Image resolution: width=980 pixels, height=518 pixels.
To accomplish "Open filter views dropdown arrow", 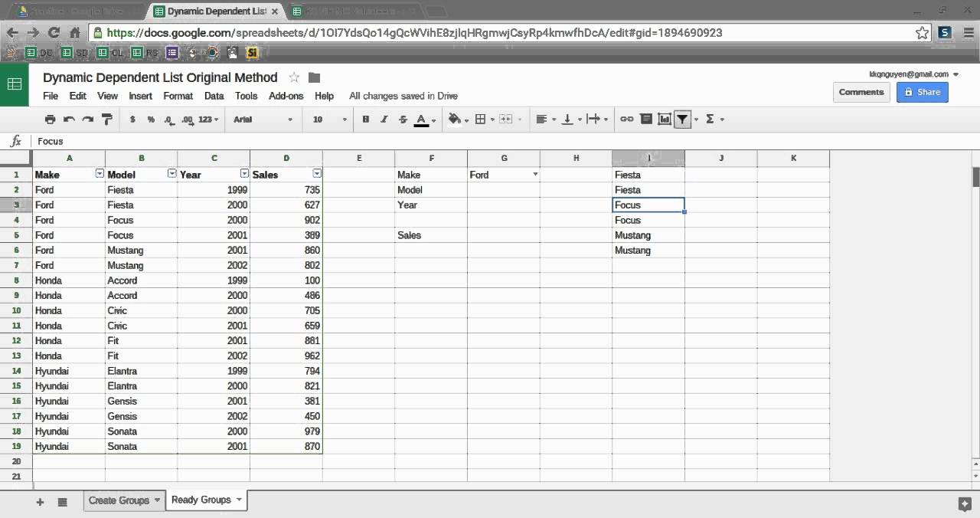I will pos(696,120).
